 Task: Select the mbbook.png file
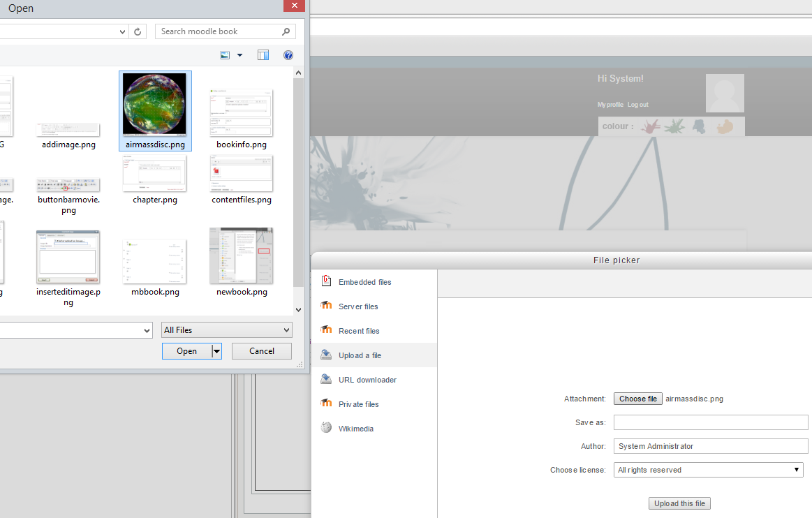155,268
